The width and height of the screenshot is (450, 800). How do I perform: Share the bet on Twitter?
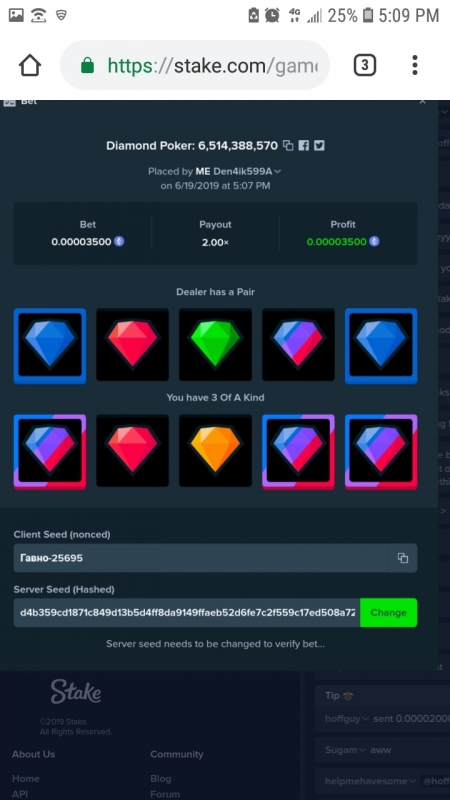319,145
